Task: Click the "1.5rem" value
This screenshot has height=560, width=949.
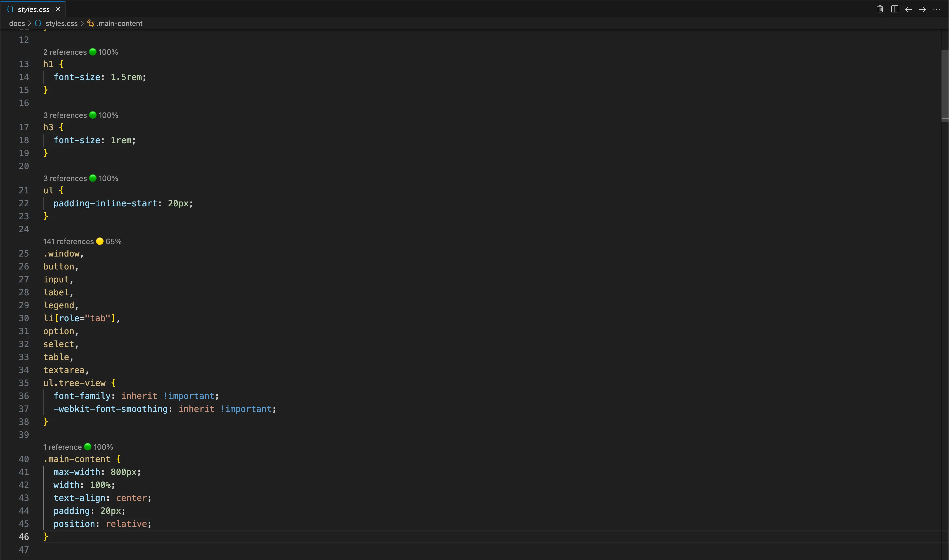Action: pyautogui.click(x=126, y=77)
